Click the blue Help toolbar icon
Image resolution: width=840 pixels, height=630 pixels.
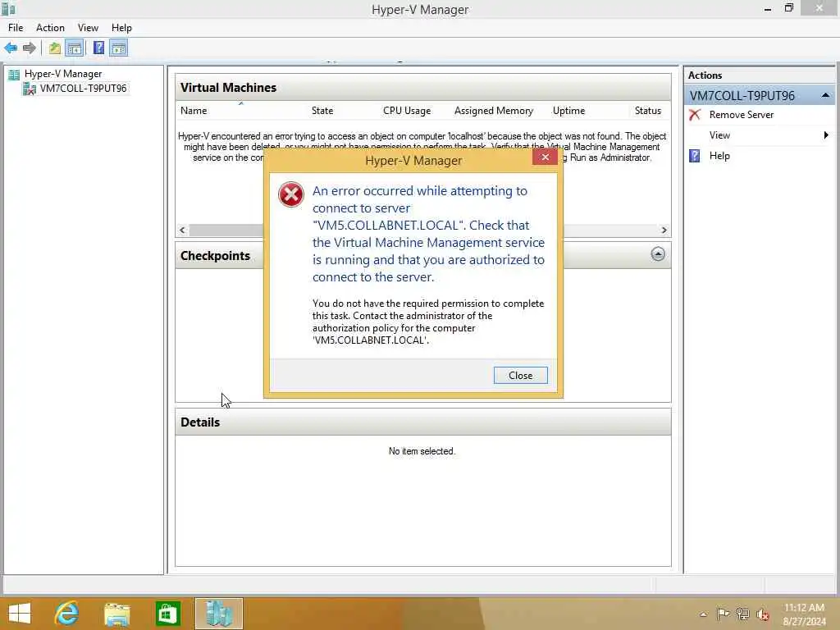[x=98, y=48]
